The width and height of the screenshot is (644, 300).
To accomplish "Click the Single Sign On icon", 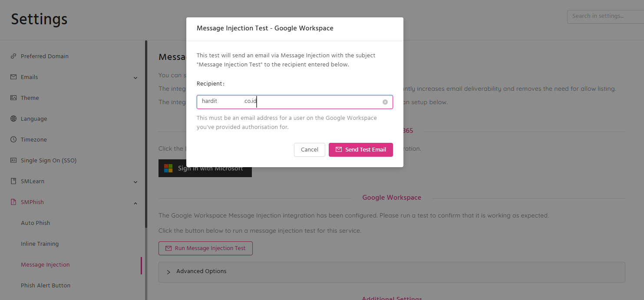I will click(x=13, y=160).
